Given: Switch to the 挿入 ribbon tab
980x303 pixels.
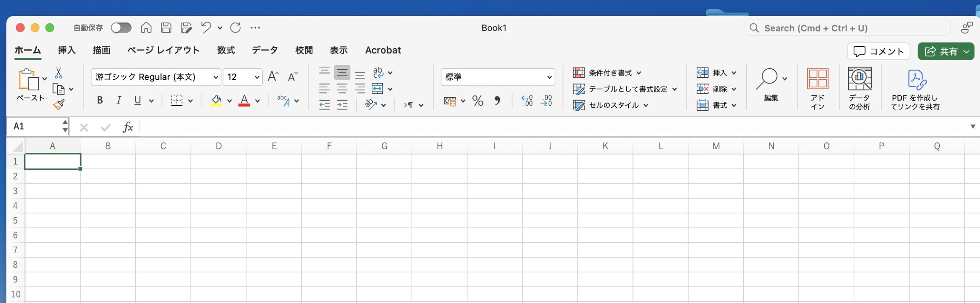Looking at the screenshot, I should [x=67, y=50].
